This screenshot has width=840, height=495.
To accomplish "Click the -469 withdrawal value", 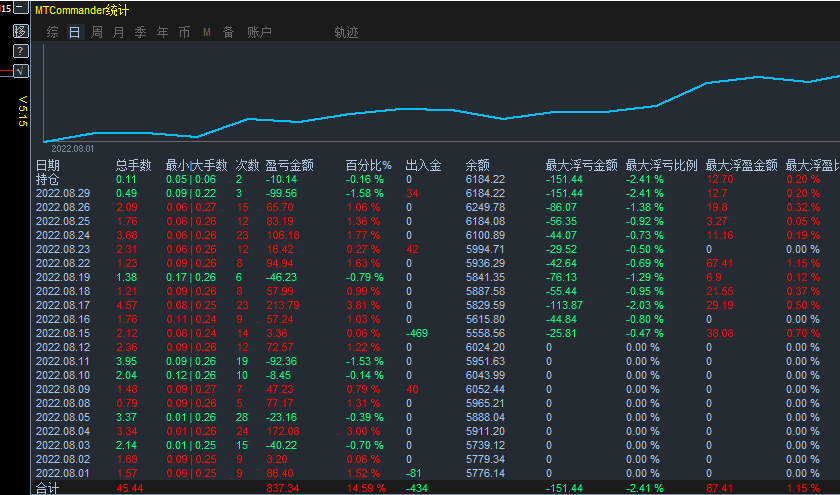I will click(x=417, y=333).
